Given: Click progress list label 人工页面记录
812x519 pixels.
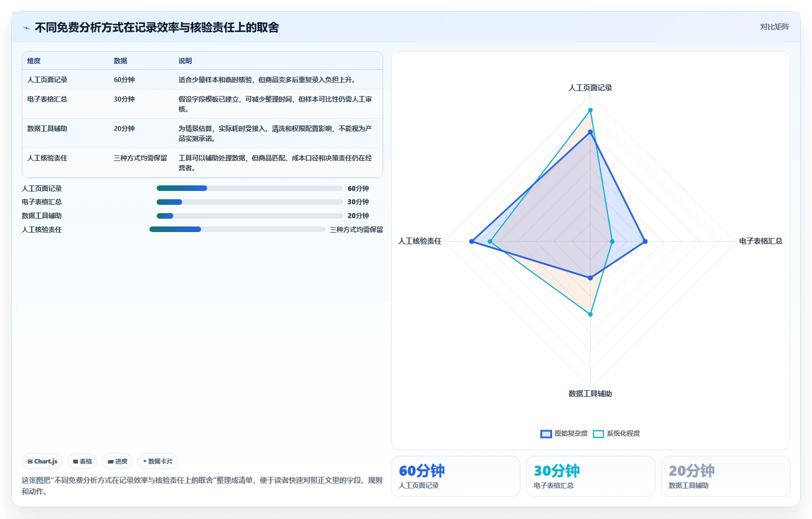Looking at the screenshot, I should coord(42,189).
